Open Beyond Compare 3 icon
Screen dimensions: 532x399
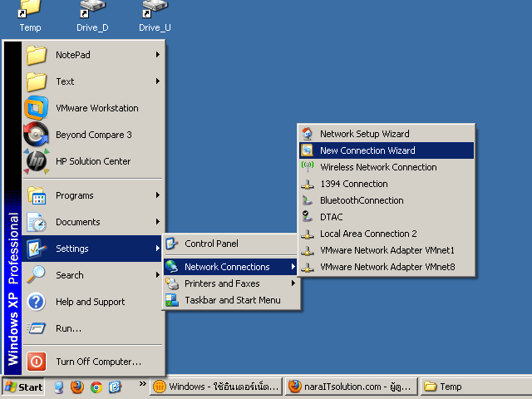pyautogui.click(x=37, y=135)
